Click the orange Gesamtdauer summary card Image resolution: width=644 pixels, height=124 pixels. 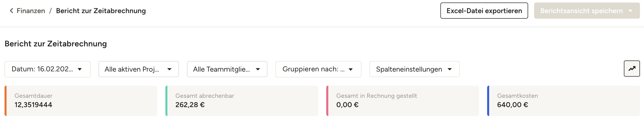coord(81,101)
